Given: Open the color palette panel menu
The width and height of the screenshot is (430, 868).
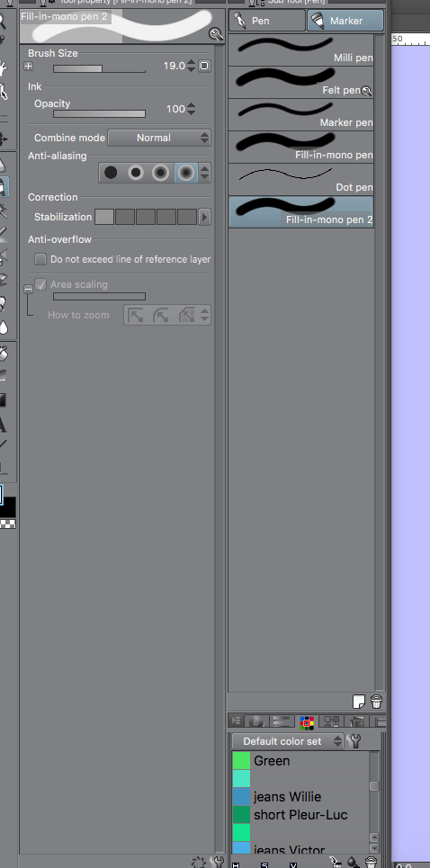Looking at the screenshot, I should (x=236, y=720).
